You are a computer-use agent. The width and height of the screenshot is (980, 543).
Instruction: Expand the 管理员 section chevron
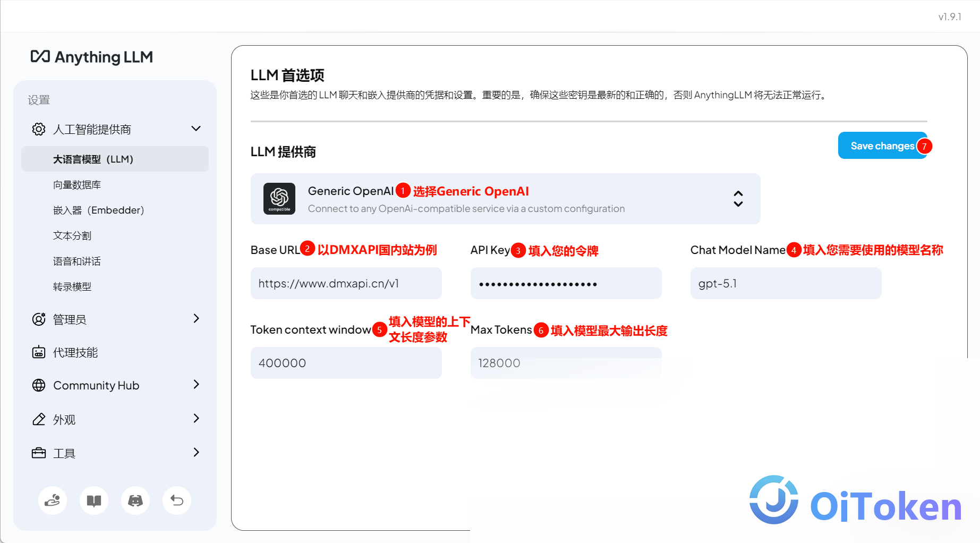click(x=196, y=318)
